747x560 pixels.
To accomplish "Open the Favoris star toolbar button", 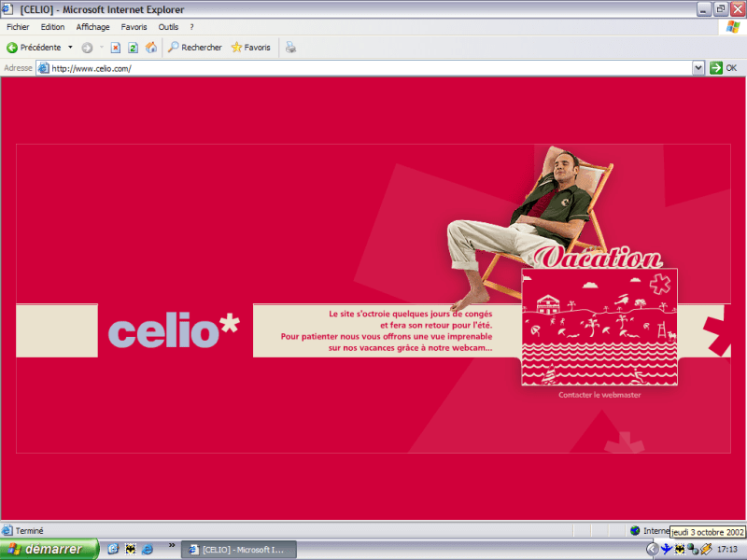I will pos(250,48).
